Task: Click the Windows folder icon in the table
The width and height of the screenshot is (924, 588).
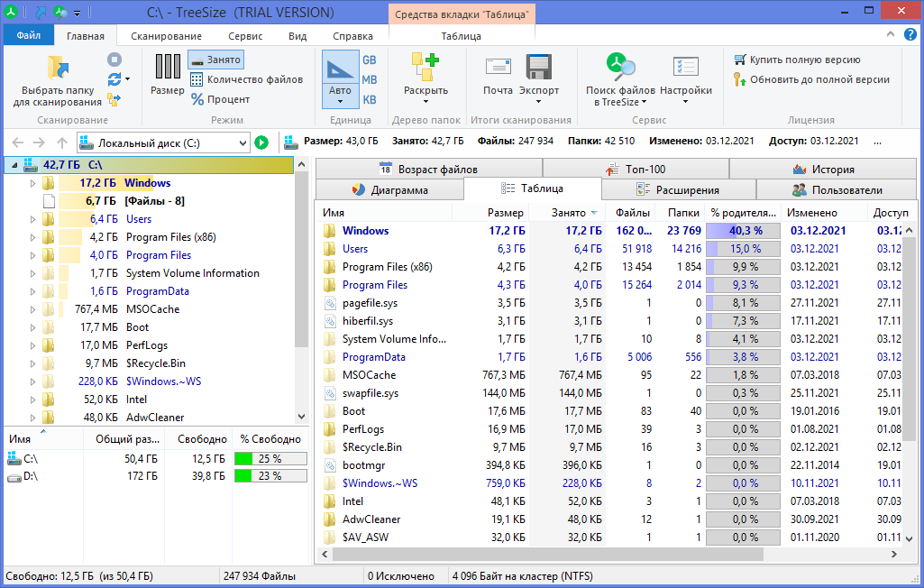Action: click(x=329, y=231)
